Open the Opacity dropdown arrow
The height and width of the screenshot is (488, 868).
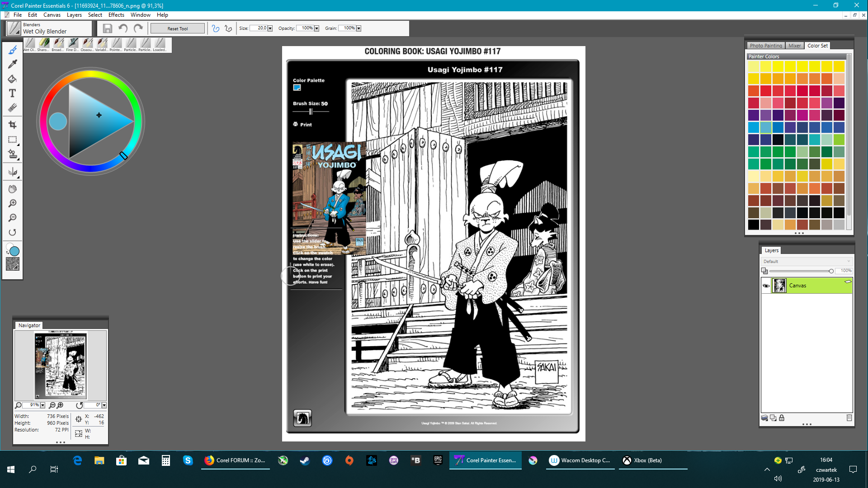tap(316, 28)
